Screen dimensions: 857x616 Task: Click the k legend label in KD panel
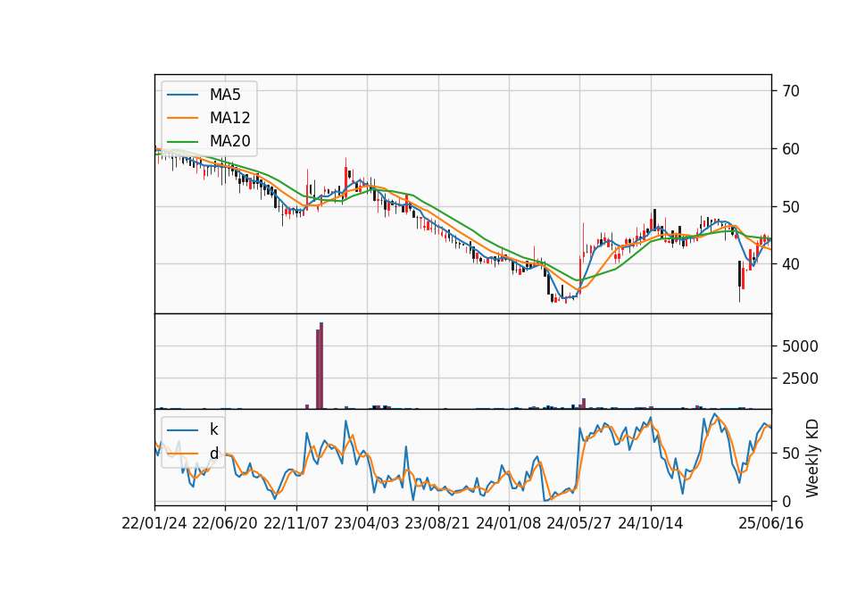[213, 429]
